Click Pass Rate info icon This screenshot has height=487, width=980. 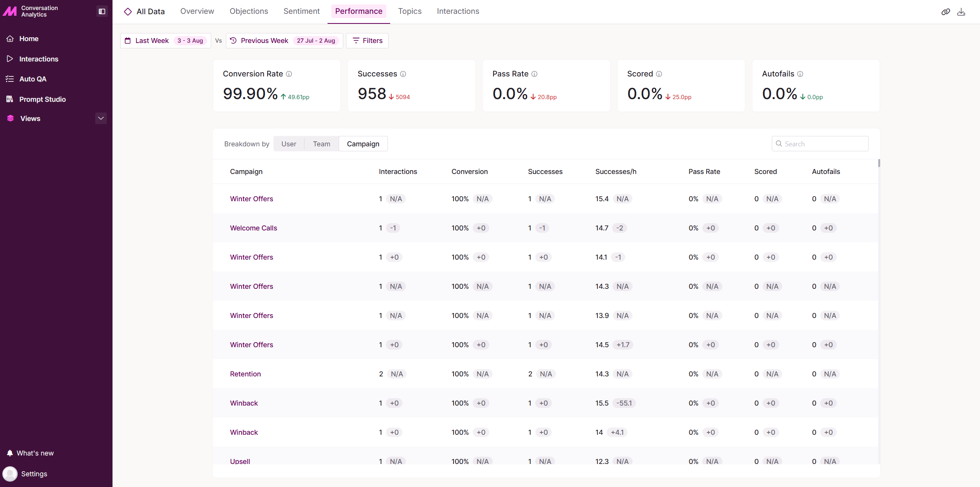pos(534,74)
